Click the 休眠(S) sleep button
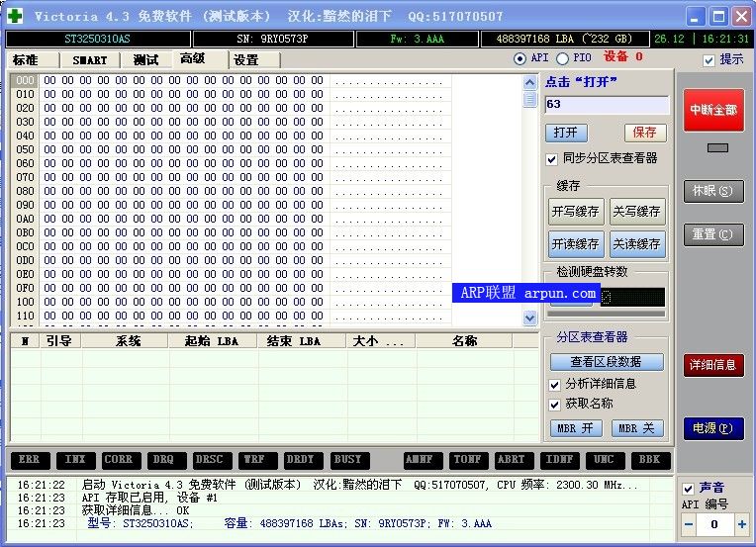The height and width of the screenshot is (547, 756). click(x=713, y=191)
